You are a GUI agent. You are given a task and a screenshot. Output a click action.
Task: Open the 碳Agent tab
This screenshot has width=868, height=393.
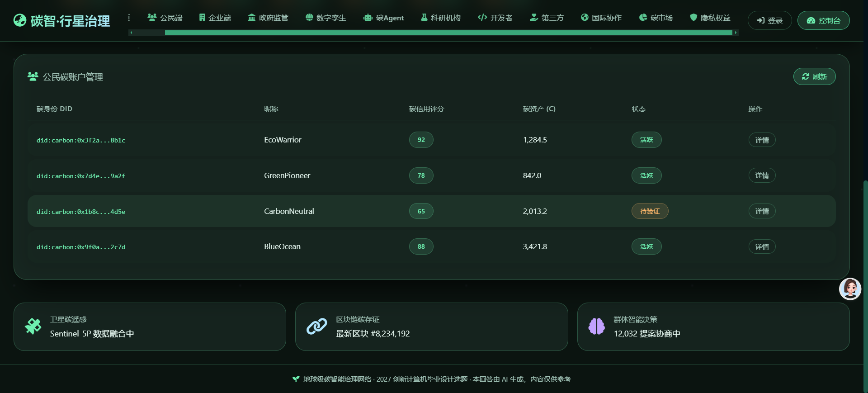tap(384, 18)
